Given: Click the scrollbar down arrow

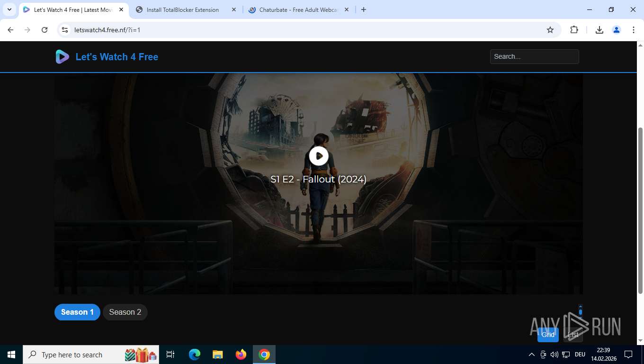Looking at the screenshot, I should tap(640, 341).
